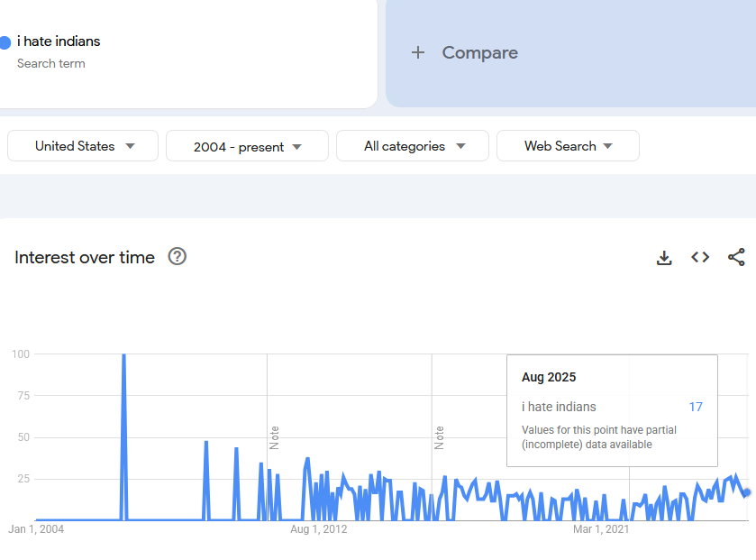Screen dimensions: 756x560
Task: Open the All categories dropdown
Action: [413, 146]
